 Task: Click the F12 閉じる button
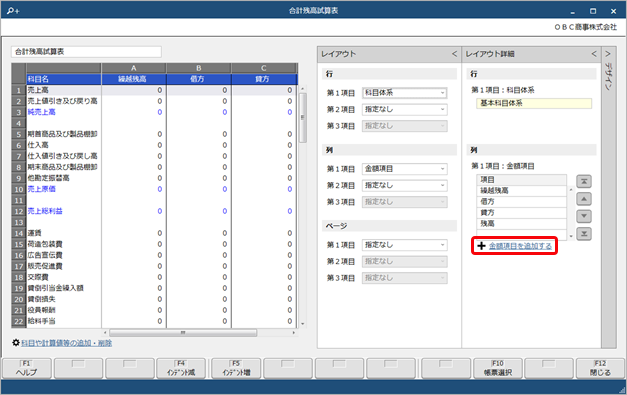(600, 368)
